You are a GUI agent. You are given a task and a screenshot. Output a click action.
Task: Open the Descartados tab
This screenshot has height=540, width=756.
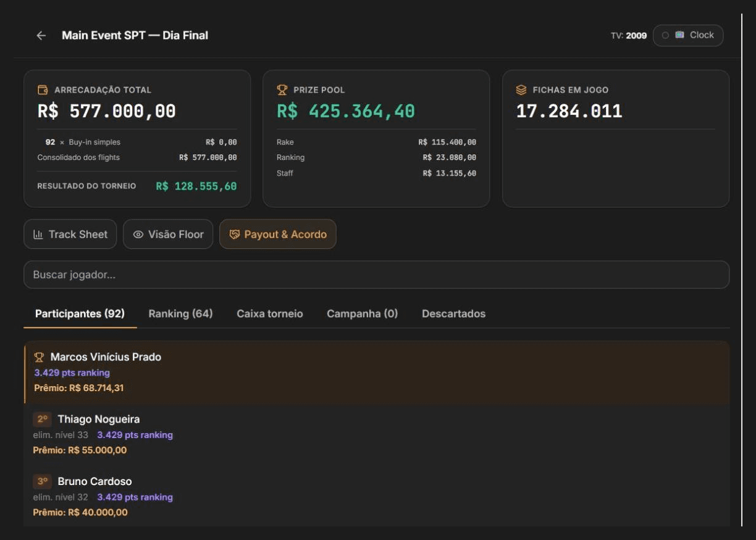click(x=453, y=314)
